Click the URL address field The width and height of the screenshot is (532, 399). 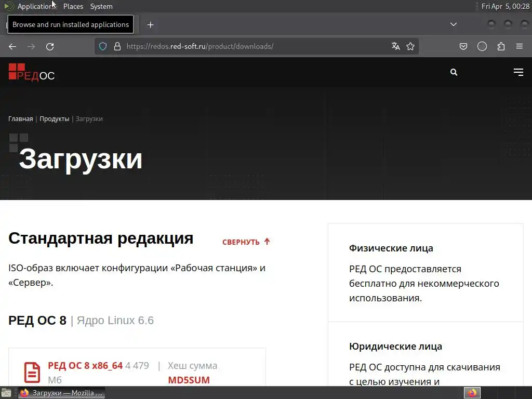257,46
